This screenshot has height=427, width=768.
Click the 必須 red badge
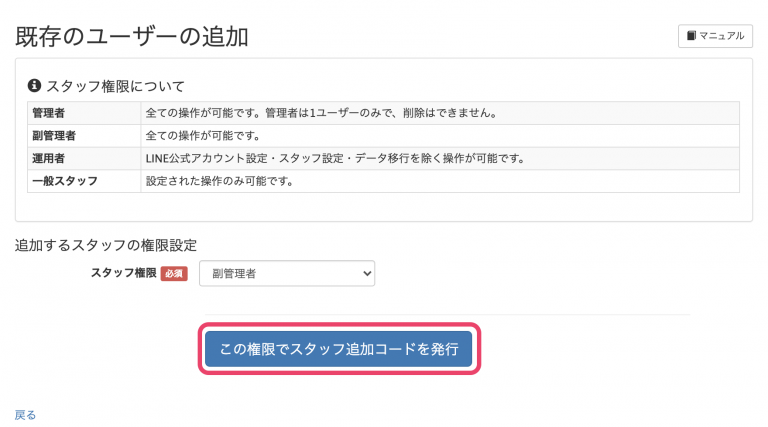click(x=174, y=274)
